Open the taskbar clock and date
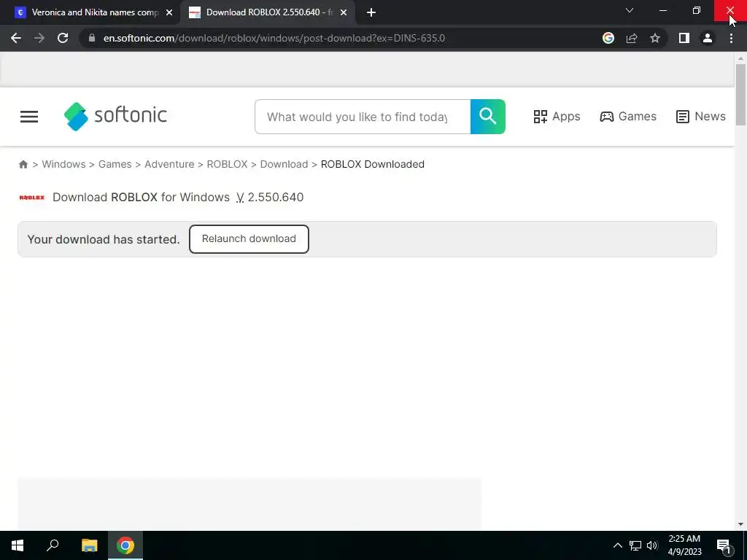Viewport: 747px width, 560px height. click(684, 545)
